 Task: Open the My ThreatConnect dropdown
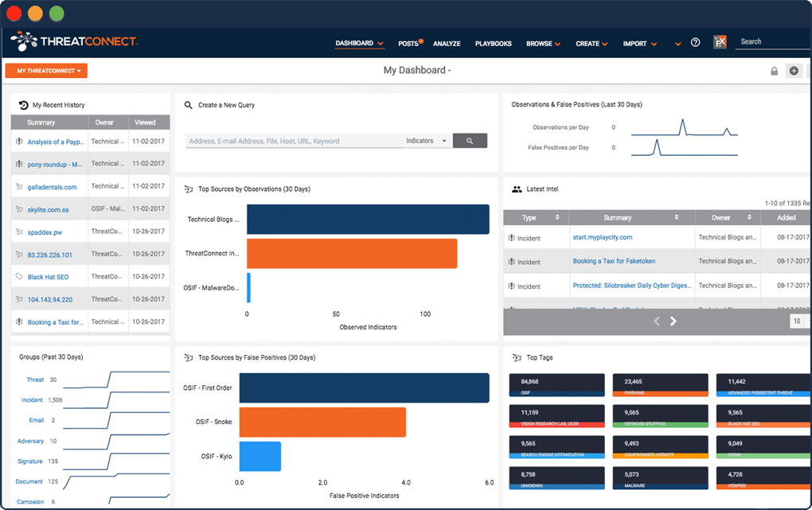click(46, 71)
